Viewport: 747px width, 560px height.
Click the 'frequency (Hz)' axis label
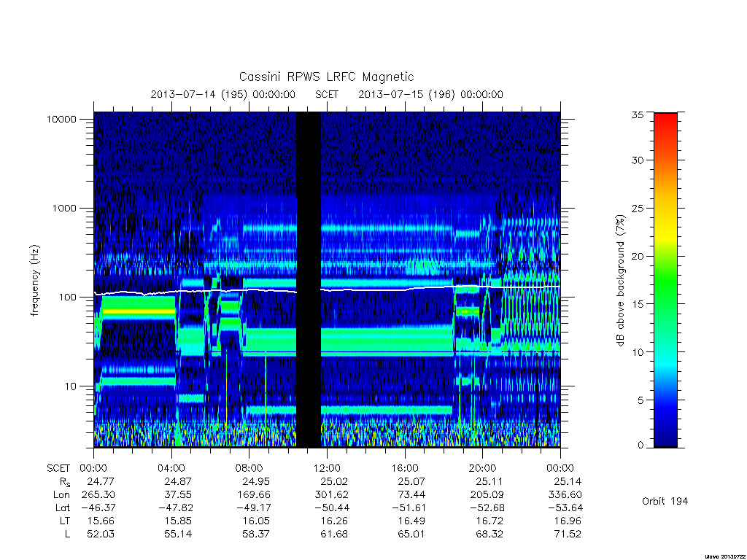click(x=35, y=281)
